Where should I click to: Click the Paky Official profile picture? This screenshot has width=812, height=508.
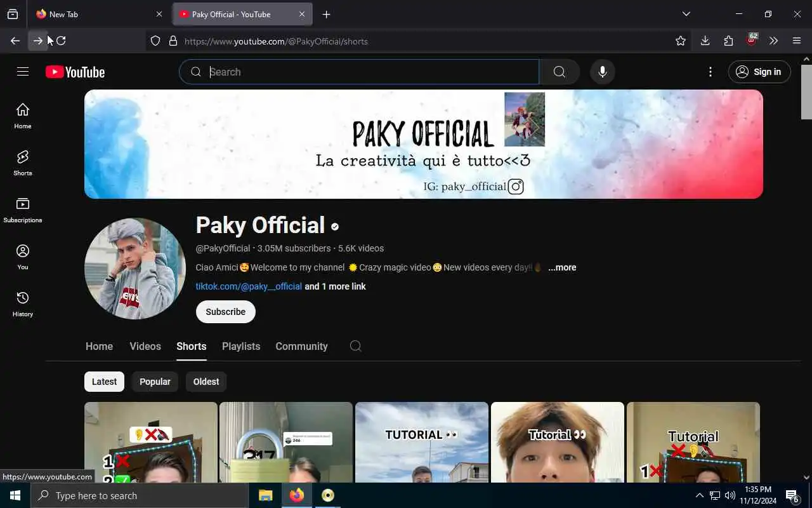pos(135,269)
